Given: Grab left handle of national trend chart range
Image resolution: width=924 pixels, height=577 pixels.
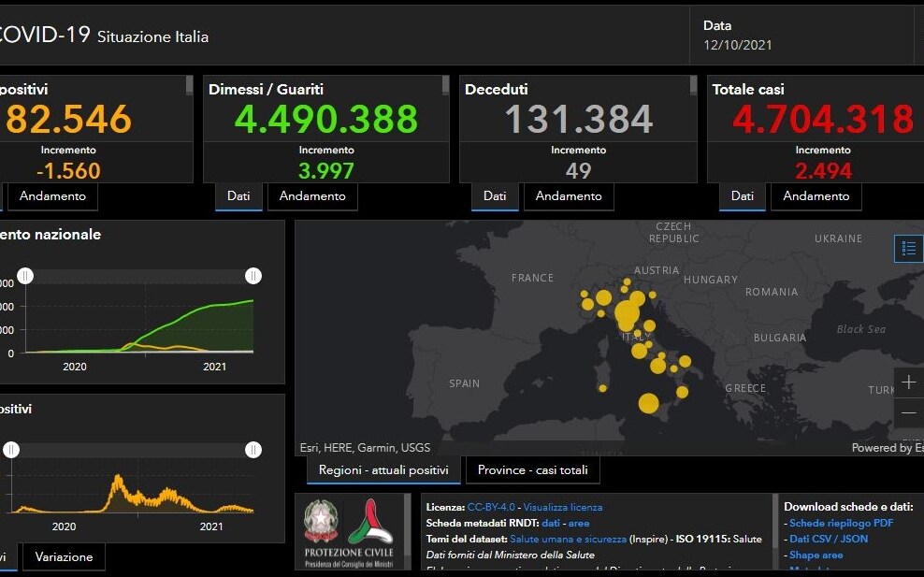Looking at the screenshot, I should (x=26, y=275).
